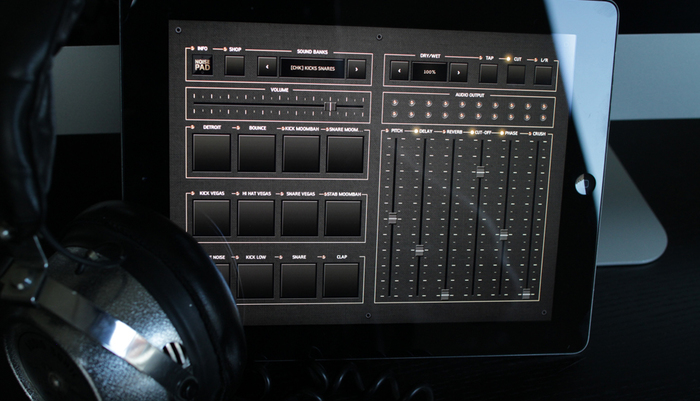Screen dimensions: 700x401
Task: Increase dry/wet with right arrow
Action: (458, 72)
